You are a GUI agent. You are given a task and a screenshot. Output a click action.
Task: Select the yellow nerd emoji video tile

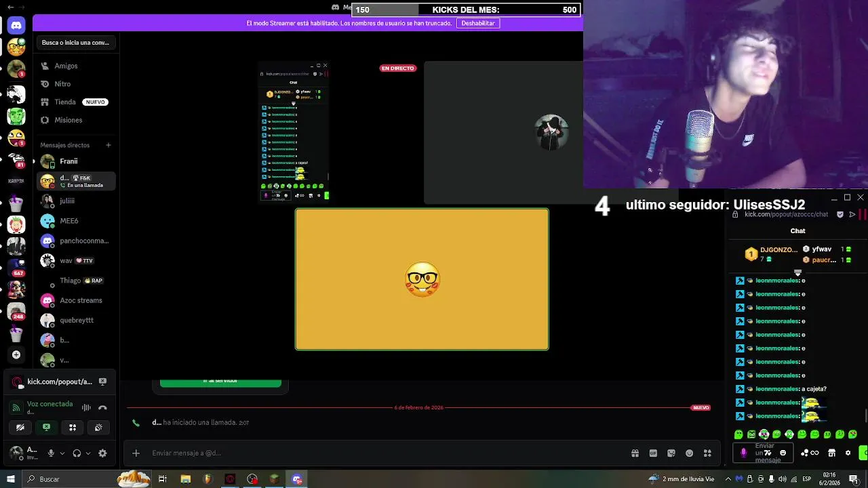(422, 279)
